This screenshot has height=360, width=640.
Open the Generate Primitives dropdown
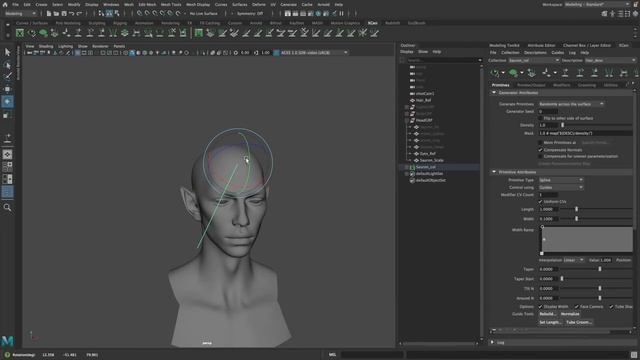point(571,104)
